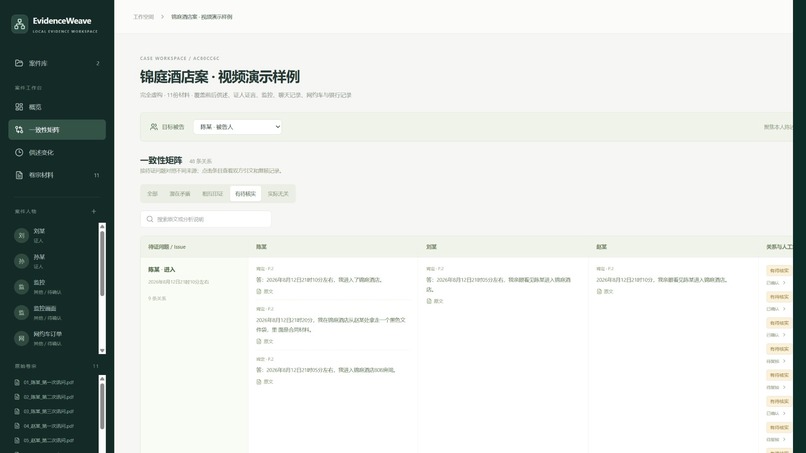This screenshot has width=806, height=453.
Task: Switch to the 全部 filter tab
Action: coord(152,194)
